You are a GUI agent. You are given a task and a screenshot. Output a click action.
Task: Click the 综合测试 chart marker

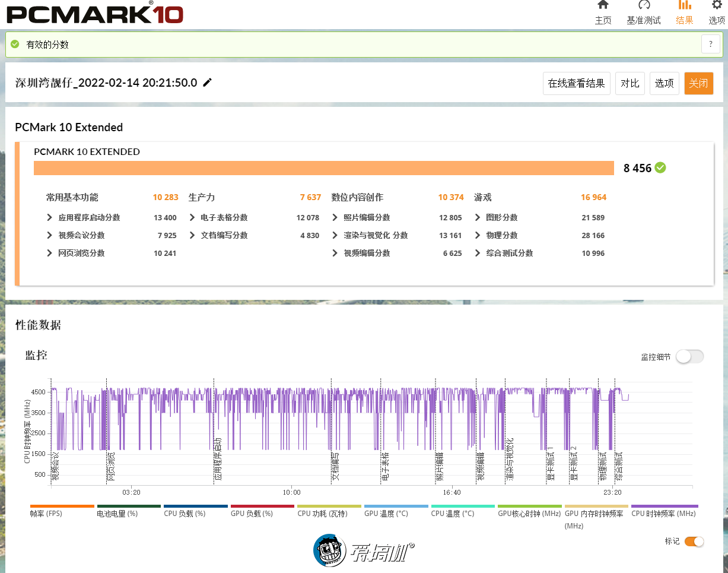pos(619,467)
